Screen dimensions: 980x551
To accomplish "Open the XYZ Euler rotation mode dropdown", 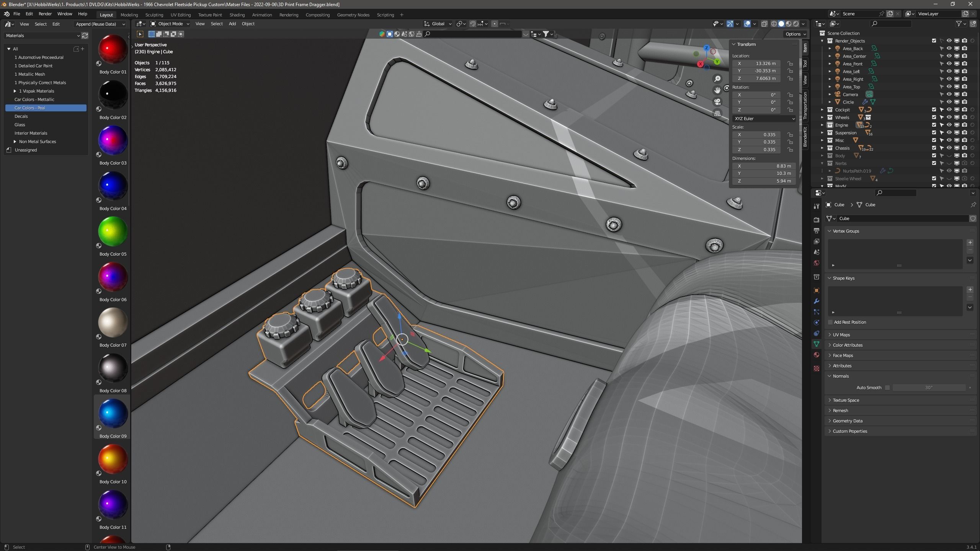I will point(764,119).
